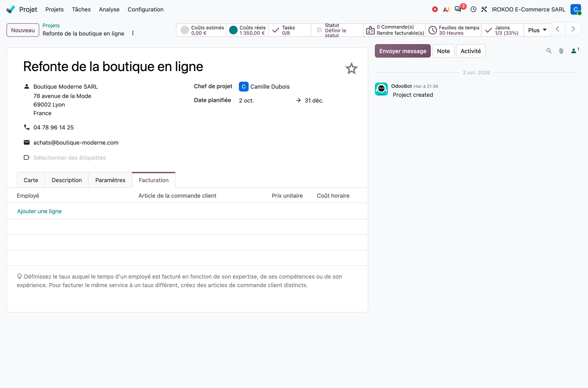Open the Projets top menu

coord(55,9)
